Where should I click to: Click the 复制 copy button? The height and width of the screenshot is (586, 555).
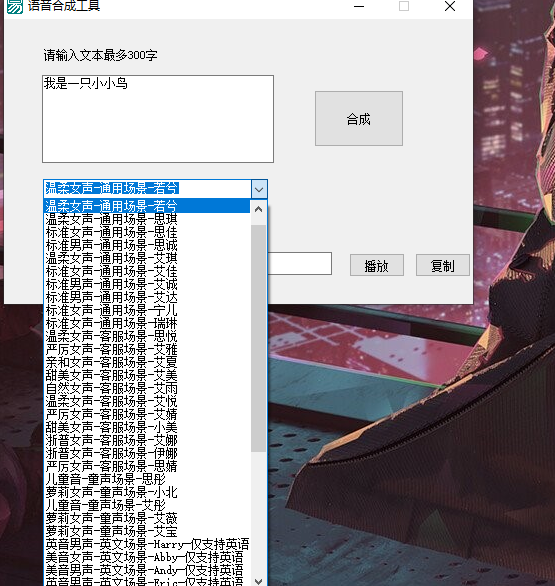pyautogui.click(x=443, y=265)
